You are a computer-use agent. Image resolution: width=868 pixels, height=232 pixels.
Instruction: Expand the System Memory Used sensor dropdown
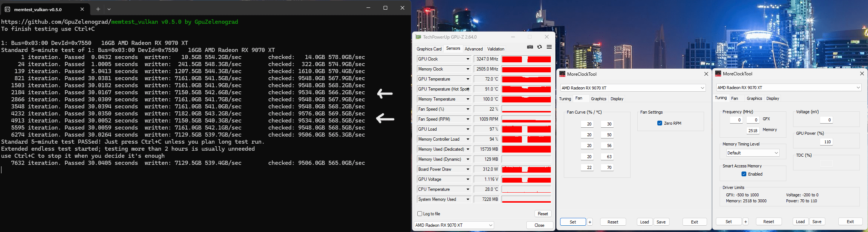[468, 199]
